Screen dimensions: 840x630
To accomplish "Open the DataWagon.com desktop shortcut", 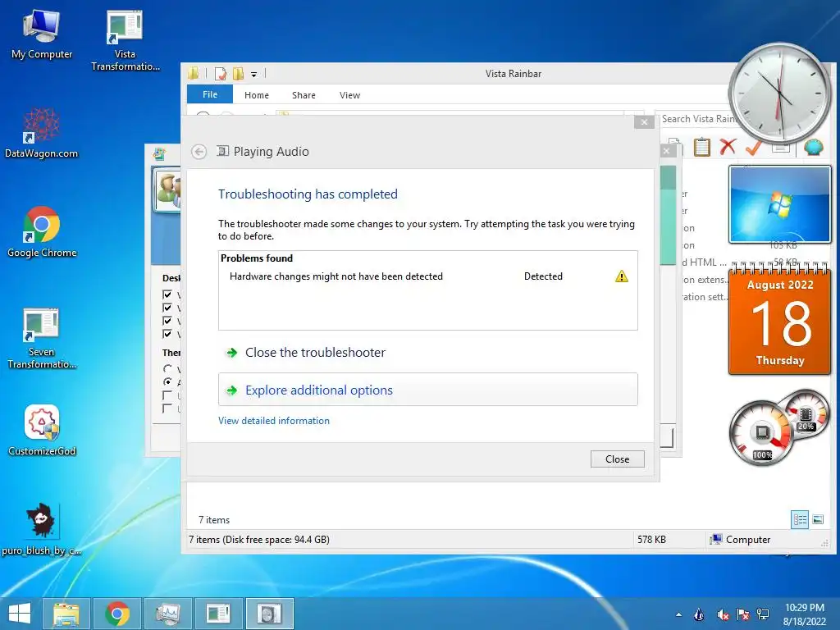I will (x=41, y=133).
